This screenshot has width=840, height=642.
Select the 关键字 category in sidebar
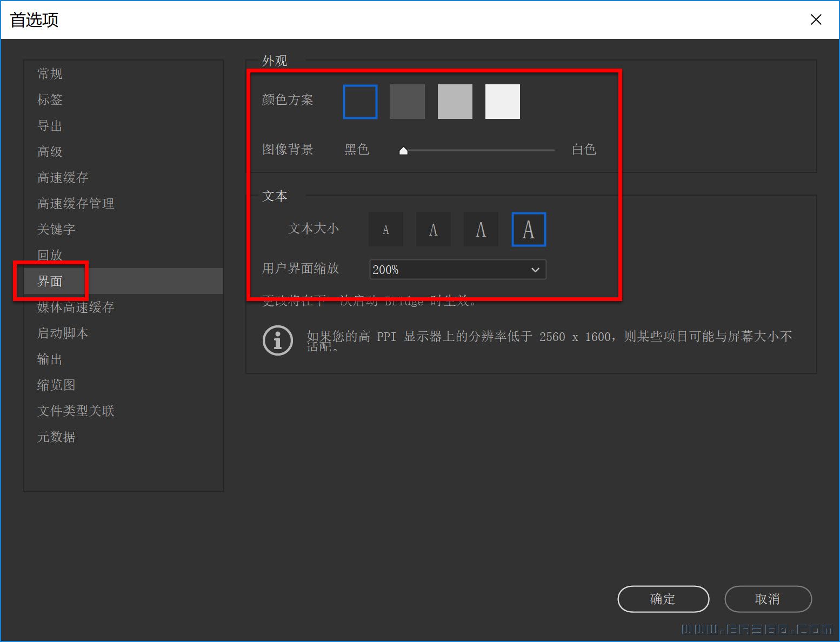[x=56, y=229]
